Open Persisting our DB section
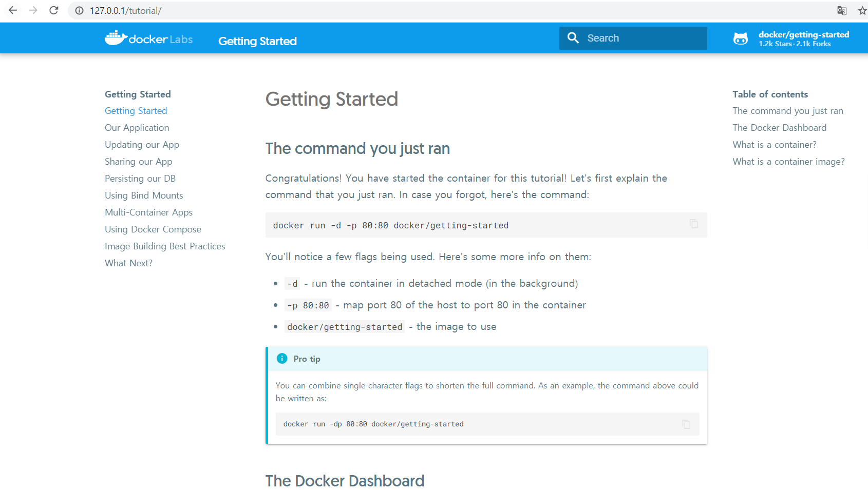This screenshot has height=490, width=868. [140, 179]
